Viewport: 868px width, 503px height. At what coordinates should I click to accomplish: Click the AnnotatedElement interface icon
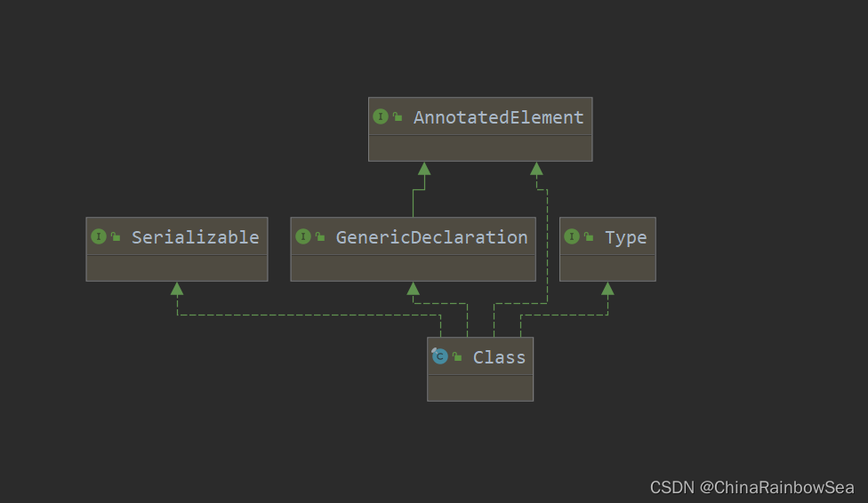pyautogui.click(x=381, y=116)
